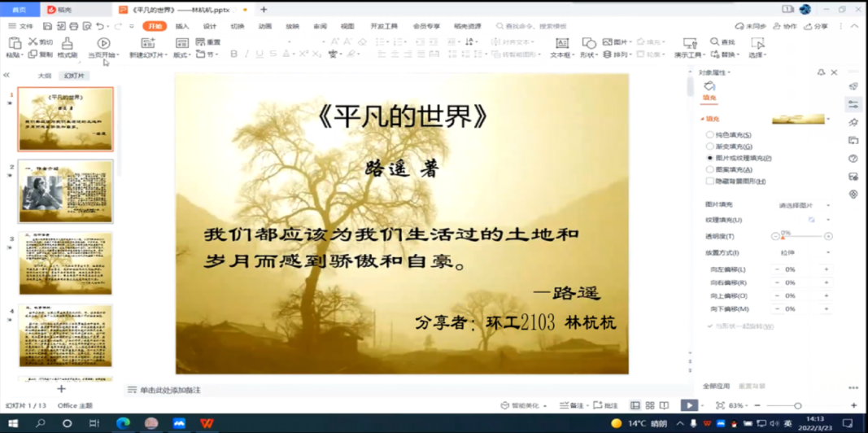The height and width of the screenshot is (433, 868).
Task: Open the picture fill (请选择图片) dropdown
Action: tap(805, 205)
